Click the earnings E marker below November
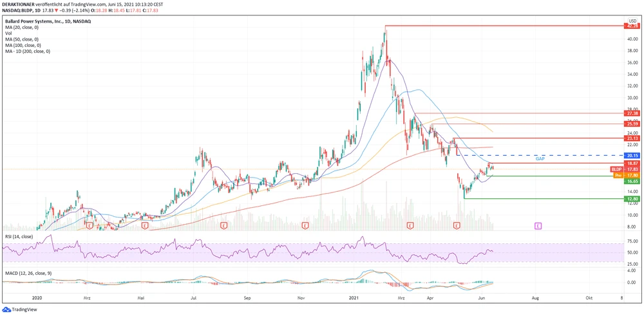Viewport: 644px width, 316px height. (x=305, y=226)
